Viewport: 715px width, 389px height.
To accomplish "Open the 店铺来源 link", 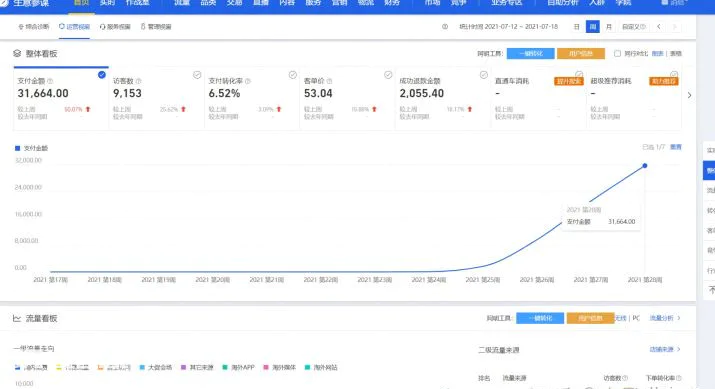I will coord(665,349).
